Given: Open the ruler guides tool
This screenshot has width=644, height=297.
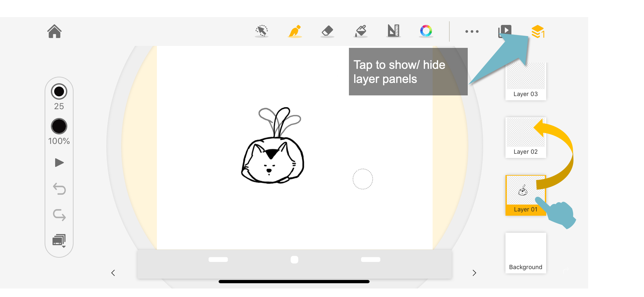Looking at the screenshot, I should coord(393,31).
